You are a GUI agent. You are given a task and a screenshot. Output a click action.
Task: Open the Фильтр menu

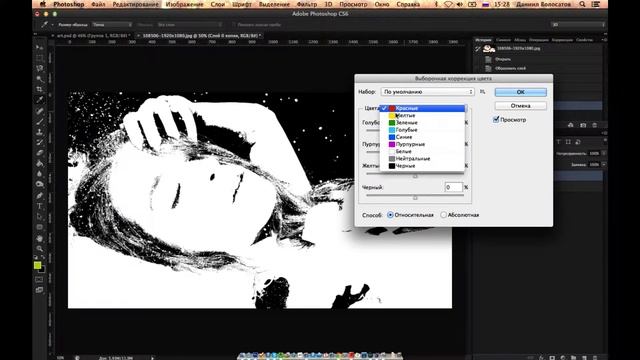coord(307,4)
